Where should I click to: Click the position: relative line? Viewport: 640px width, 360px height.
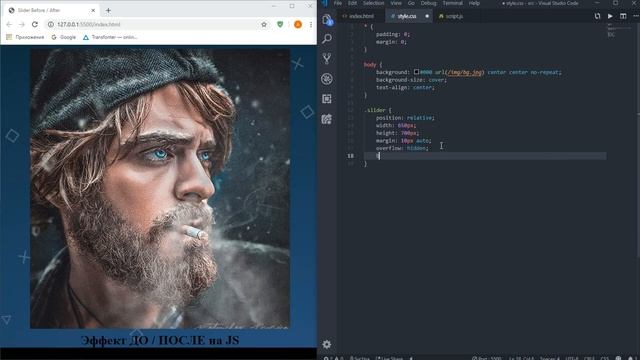[405, 118]
